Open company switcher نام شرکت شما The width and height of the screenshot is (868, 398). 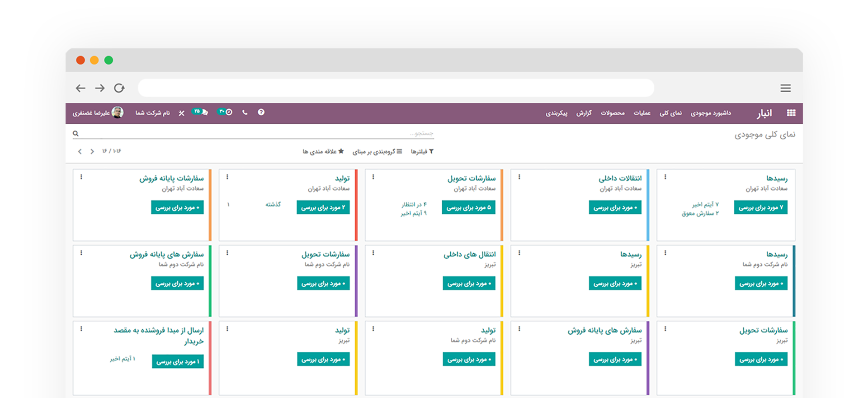153,113
